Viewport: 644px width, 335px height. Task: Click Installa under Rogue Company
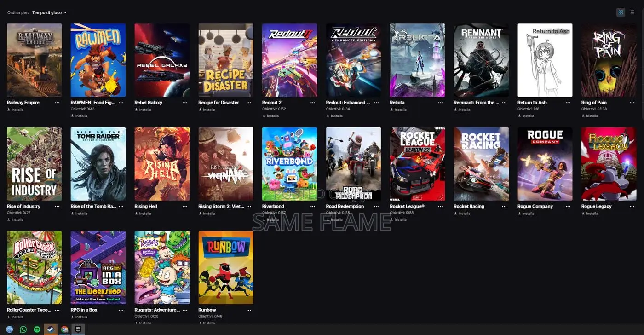[x=526, y=214]
